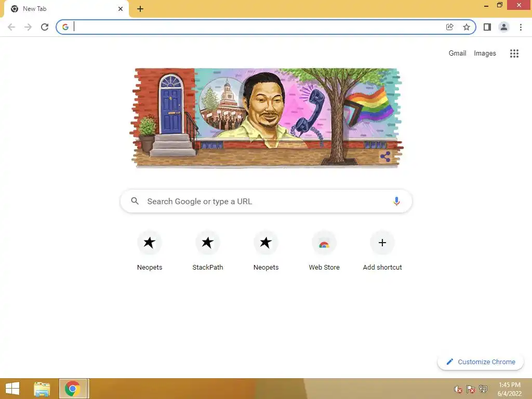Screen dimensions: 532x399
Task: Click the share page icon in address bar
Action: tap(449, 27)
